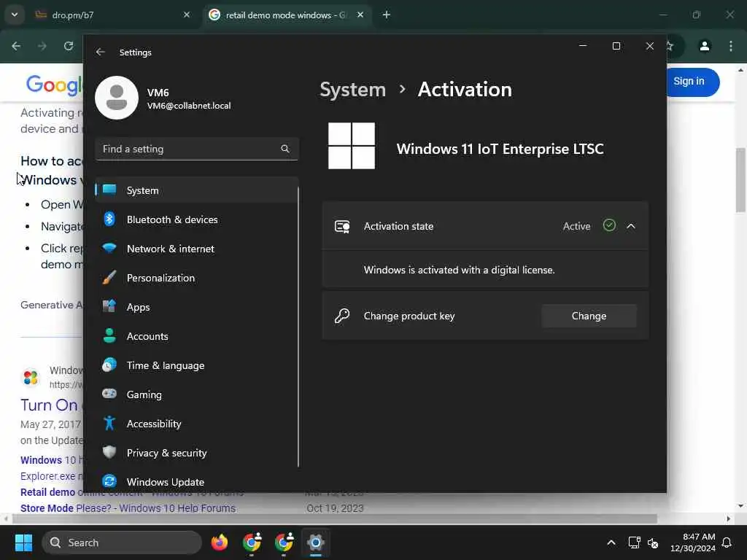The width and height of the screenshot is (747, 560).
Task: Click the Activation state certificate icon
Action: point(342,226)
